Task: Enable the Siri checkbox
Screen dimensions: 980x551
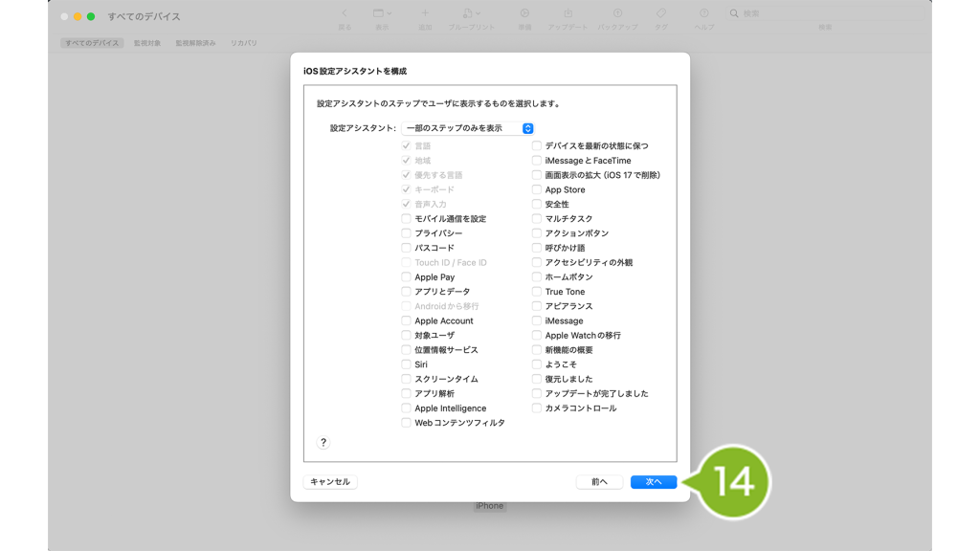Action: click(406, 364)
